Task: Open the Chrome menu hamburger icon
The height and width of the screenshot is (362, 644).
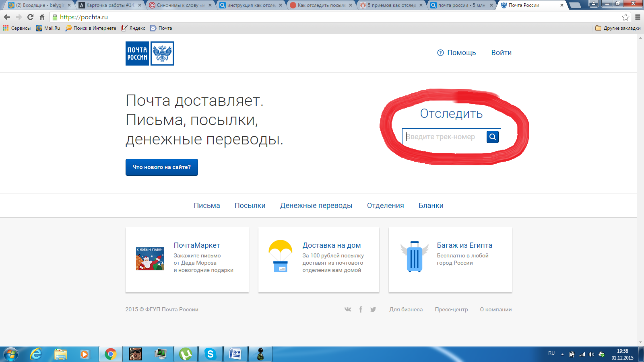Action: coord(638,17)
